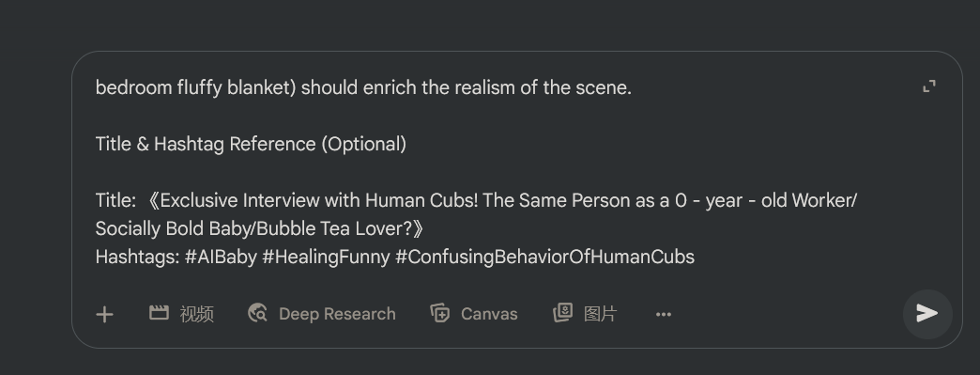980x375 pixels.
Task: Place cursor after 'realism of the scene.'
Action: click(632, 87)
